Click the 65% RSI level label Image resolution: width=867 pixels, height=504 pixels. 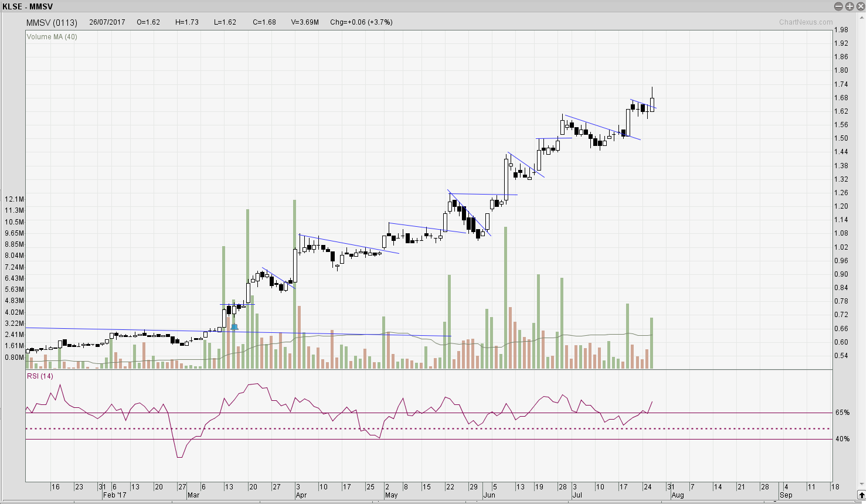click(x=842, y=413)
